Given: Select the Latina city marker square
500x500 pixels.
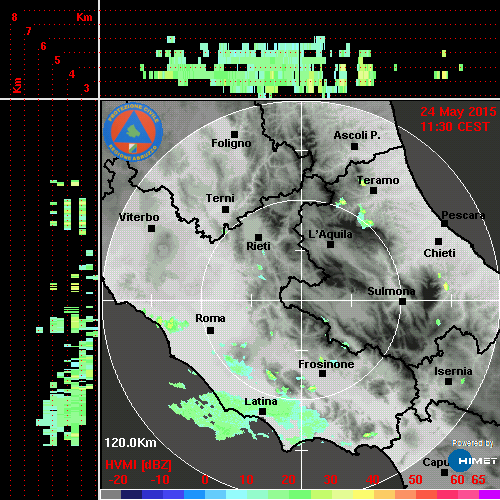Looking at the screenshot, I should click(262, 412).
